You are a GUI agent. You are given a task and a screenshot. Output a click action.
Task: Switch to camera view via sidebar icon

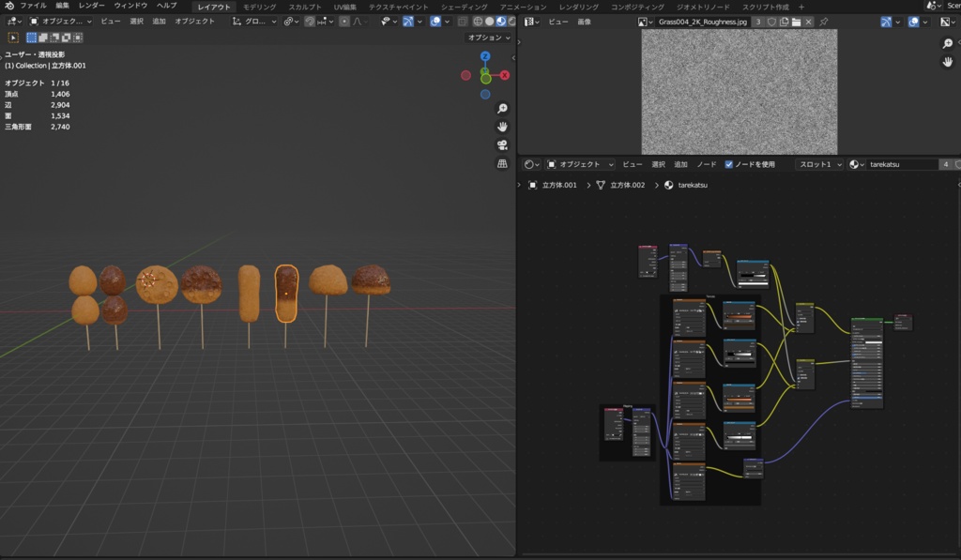click(x=503, y=144)
